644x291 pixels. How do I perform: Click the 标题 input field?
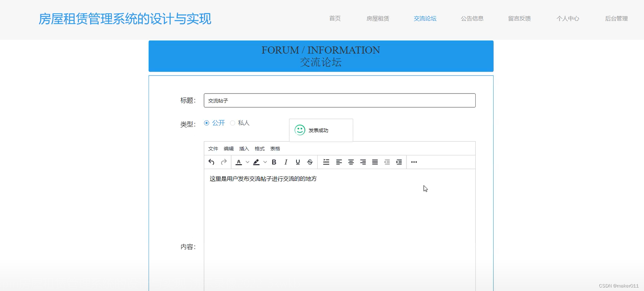340,101
